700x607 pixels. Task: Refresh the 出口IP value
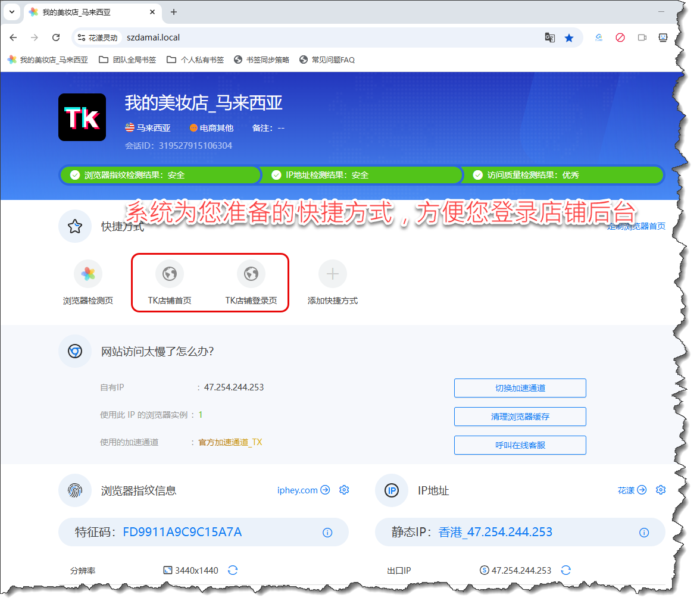pyautogui.click(x=565, y=570)
